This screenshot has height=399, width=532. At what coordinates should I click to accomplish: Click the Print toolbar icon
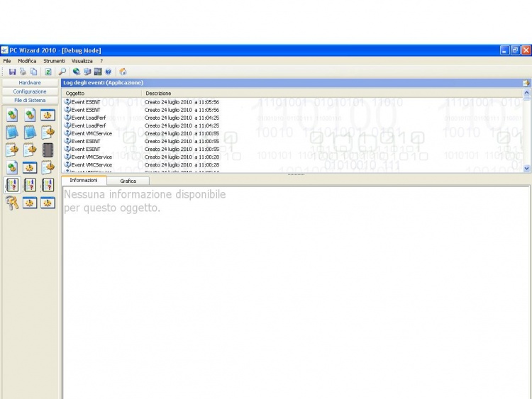point(23,72)
